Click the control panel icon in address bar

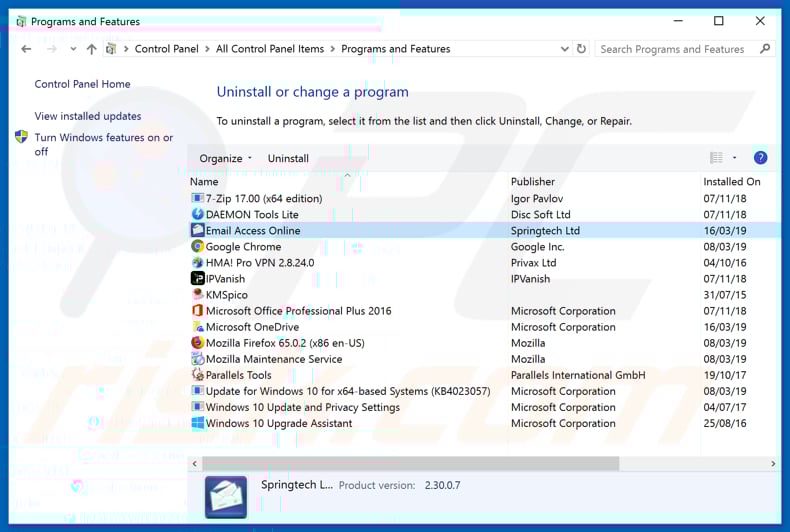(111, 49)
